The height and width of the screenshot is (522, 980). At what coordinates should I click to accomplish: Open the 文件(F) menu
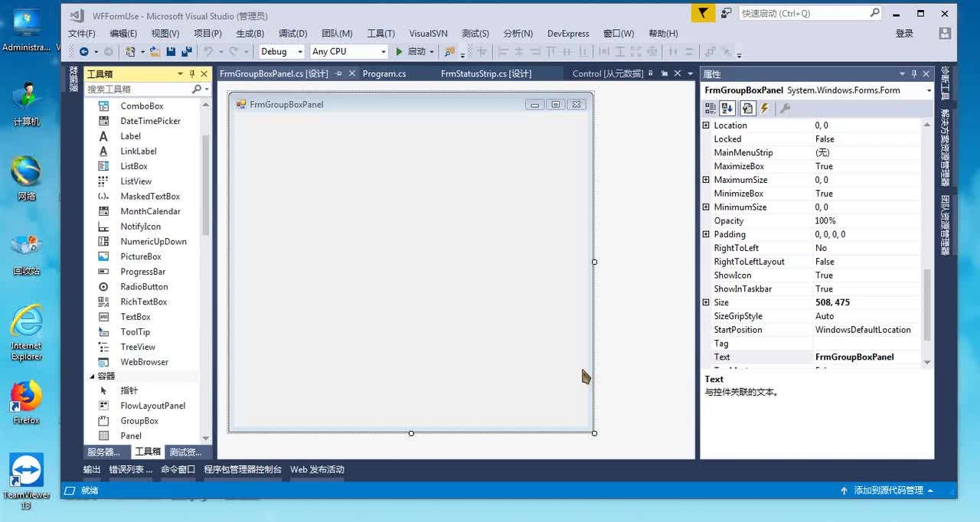(x=81, y=33)
